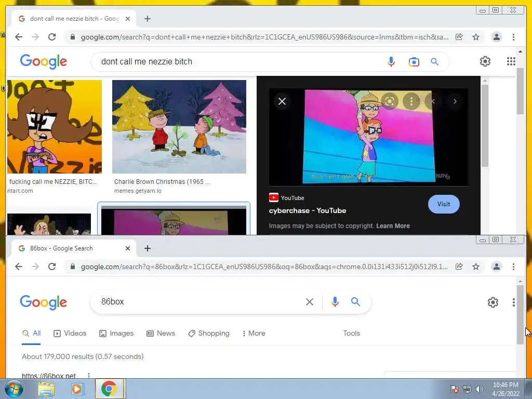Screen dimensions: 532x399
Task: Open settings gear on the 86box results page
Action: click(x=493, y=302)
